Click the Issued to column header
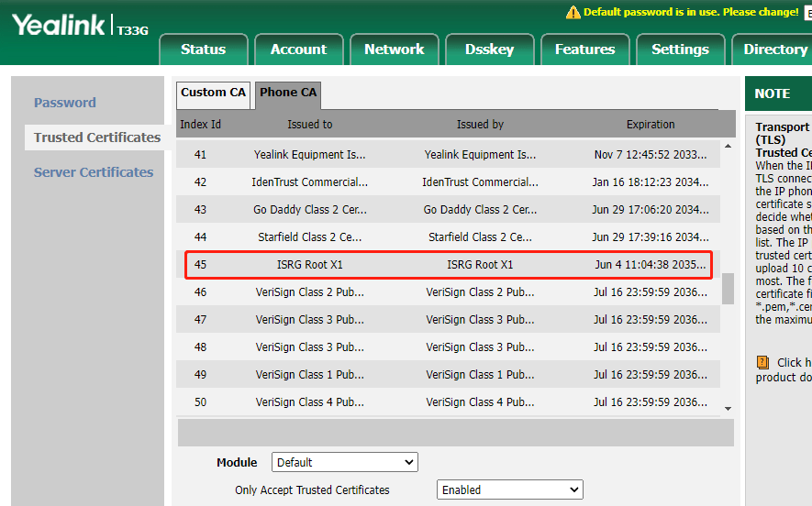 pyautogui.click(x=310, y=124)
